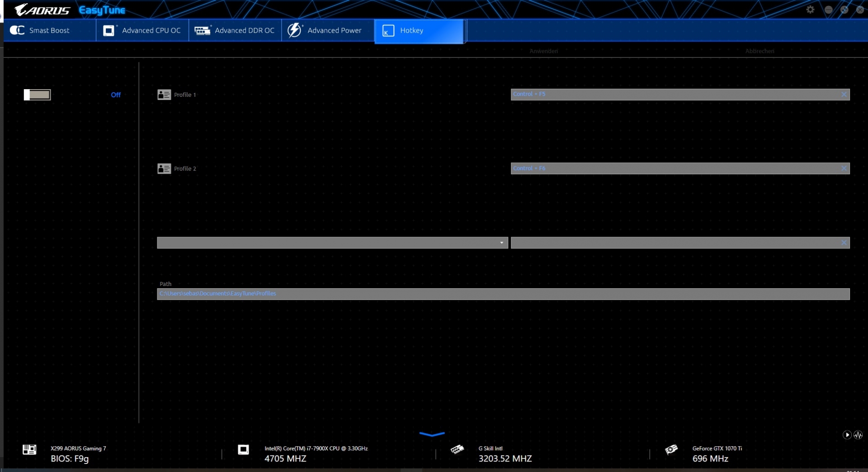Click the Profile 1 card icon
The image size is (868, 472).
click(x=164, y=95)
